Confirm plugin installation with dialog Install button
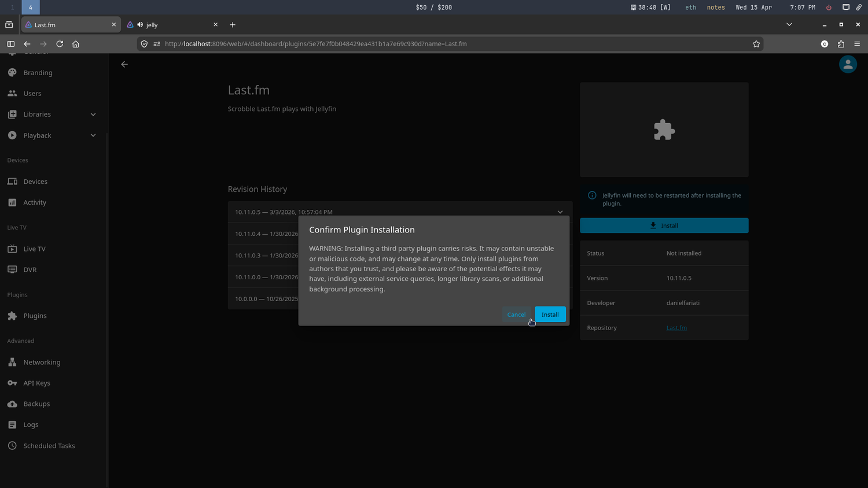 click(550, 315)
